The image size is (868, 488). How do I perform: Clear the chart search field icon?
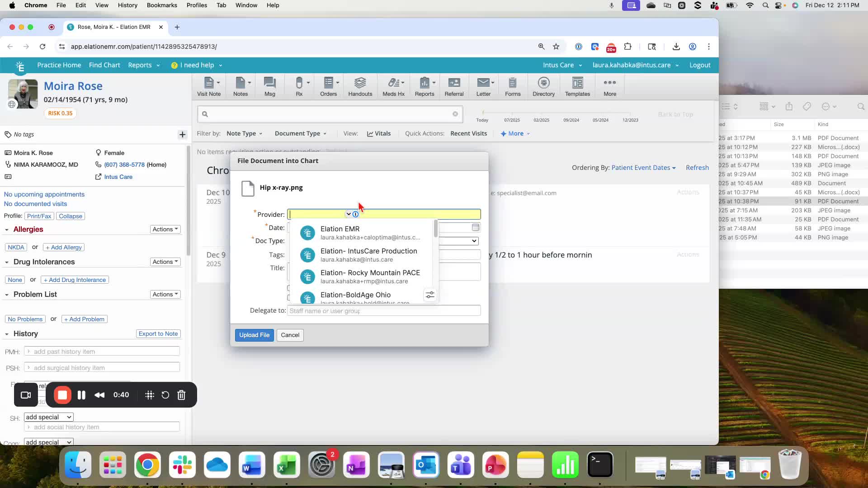[455, 114]
